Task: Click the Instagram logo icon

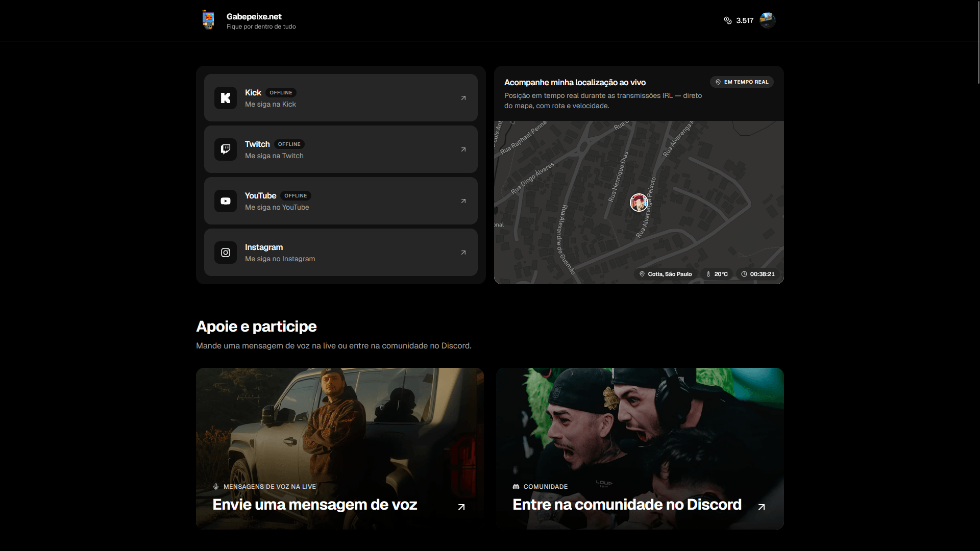Action: [x=226, y=253]
